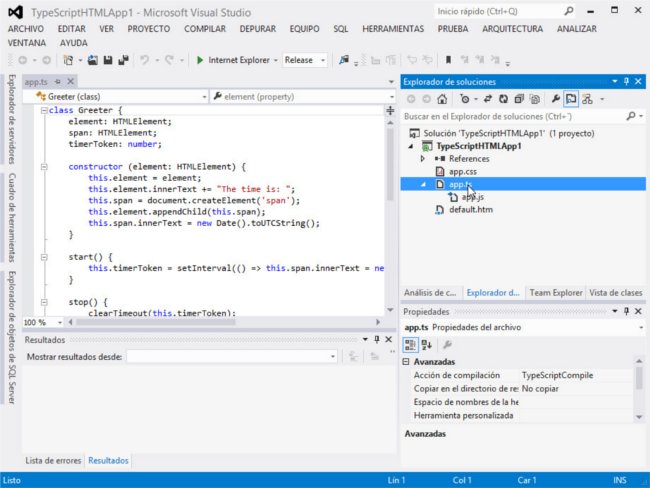Open the 100 % zoom level dropdown

click(60, 322)
